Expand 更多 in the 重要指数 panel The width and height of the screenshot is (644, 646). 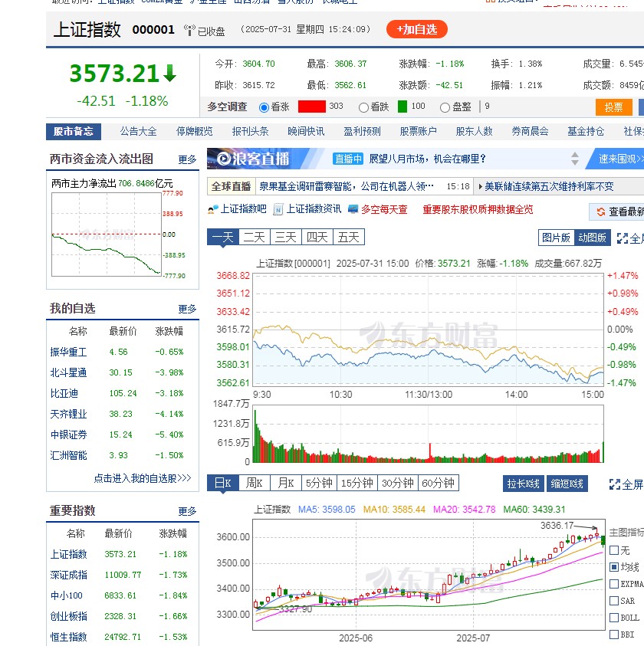(x=189, y=512)
